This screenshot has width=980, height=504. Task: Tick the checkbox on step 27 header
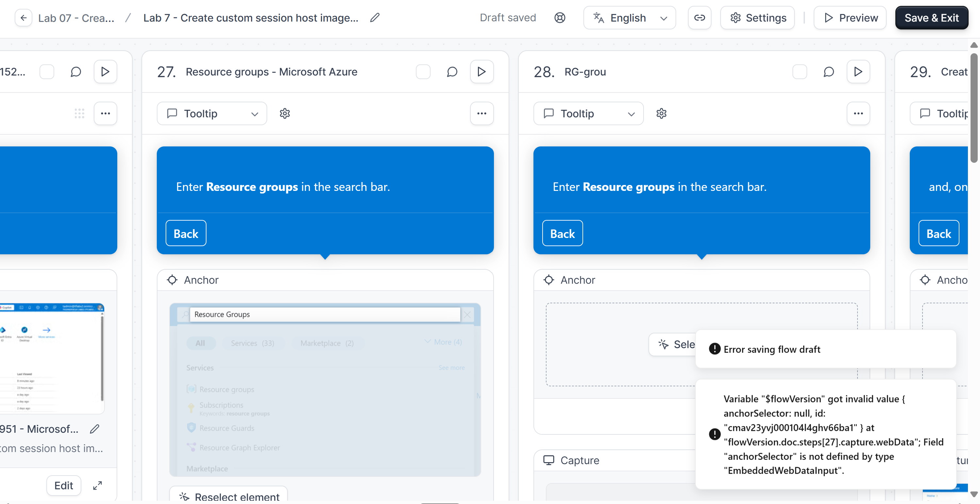point(423,72)
